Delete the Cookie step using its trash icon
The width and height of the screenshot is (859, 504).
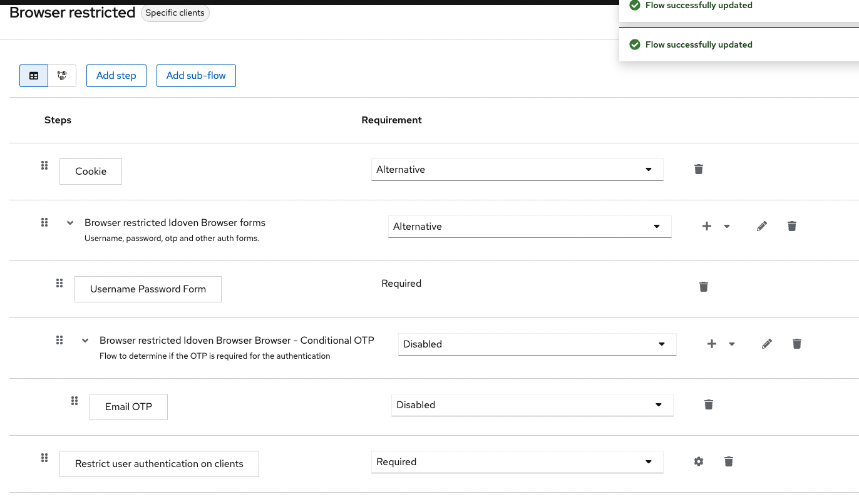698,169
